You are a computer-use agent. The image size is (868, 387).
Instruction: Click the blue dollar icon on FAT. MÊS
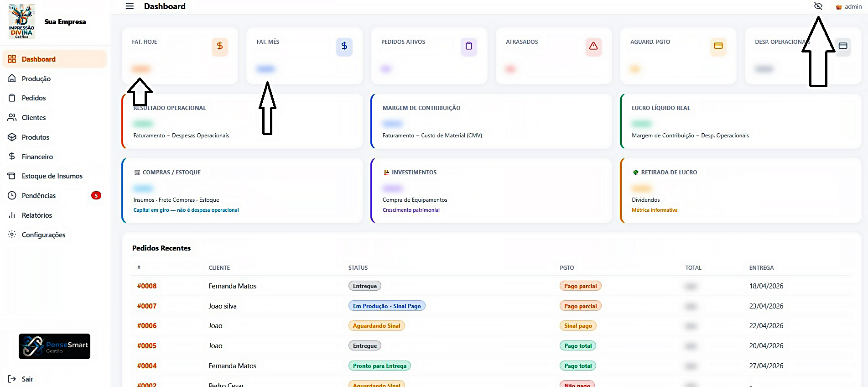(344, 46)
